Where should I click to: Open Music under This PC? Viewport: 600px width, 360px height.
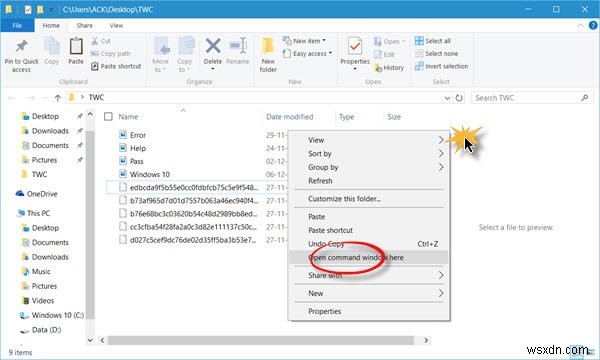[x=36, y=272]
